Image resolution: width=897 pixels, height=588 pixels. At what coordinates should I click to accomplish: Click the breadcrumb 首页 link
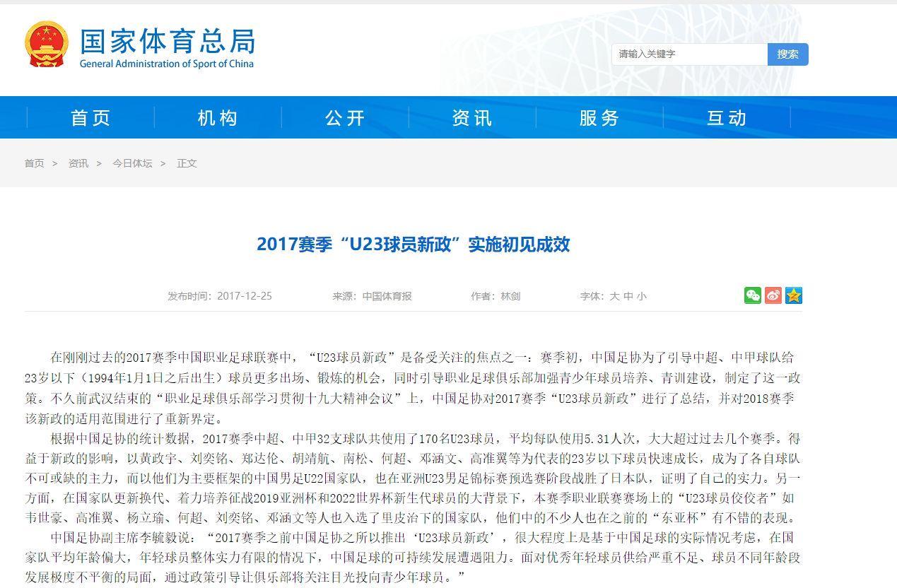click(35, 163)
